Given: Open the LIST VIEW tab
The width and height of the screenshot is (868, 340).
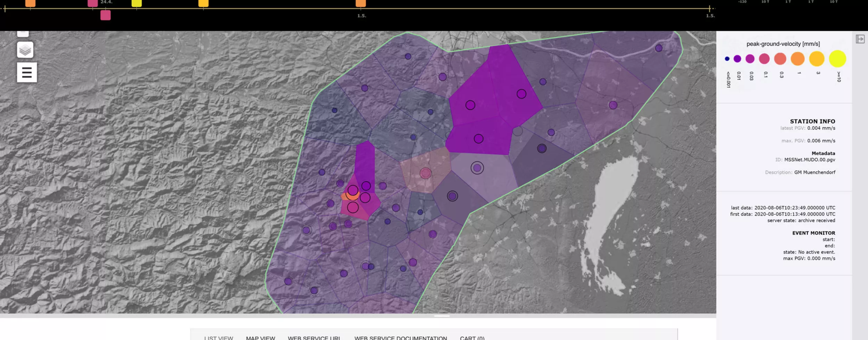Looking at the screenshot, I should 218,338.
